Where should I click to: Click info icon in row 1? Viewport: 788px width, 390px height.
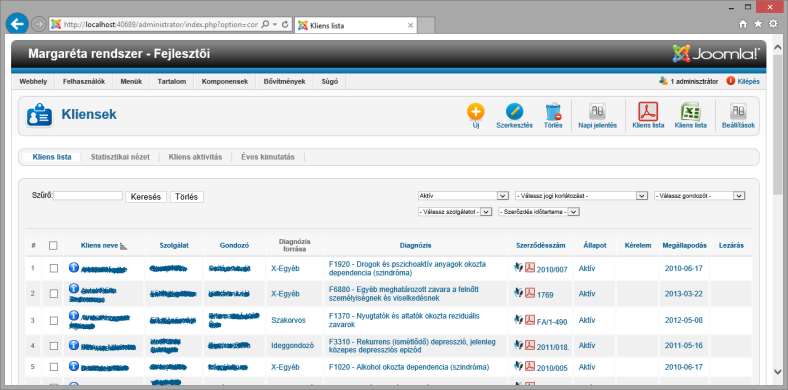pos(74,267)
